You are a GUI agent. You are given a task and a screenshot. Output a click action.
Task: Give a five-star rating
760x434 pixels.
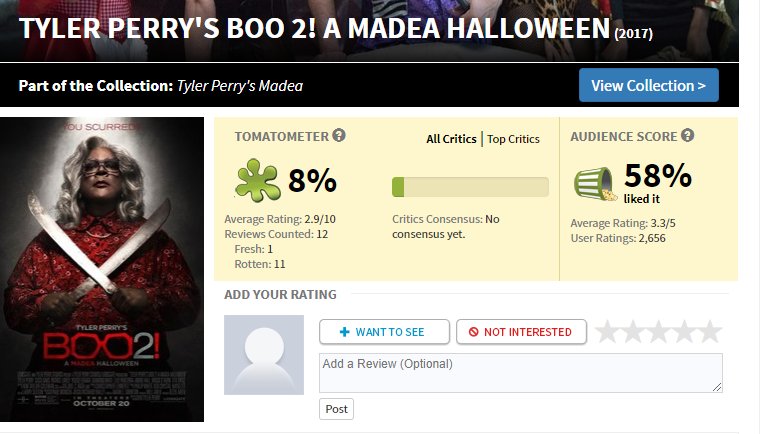pos(709,332)
